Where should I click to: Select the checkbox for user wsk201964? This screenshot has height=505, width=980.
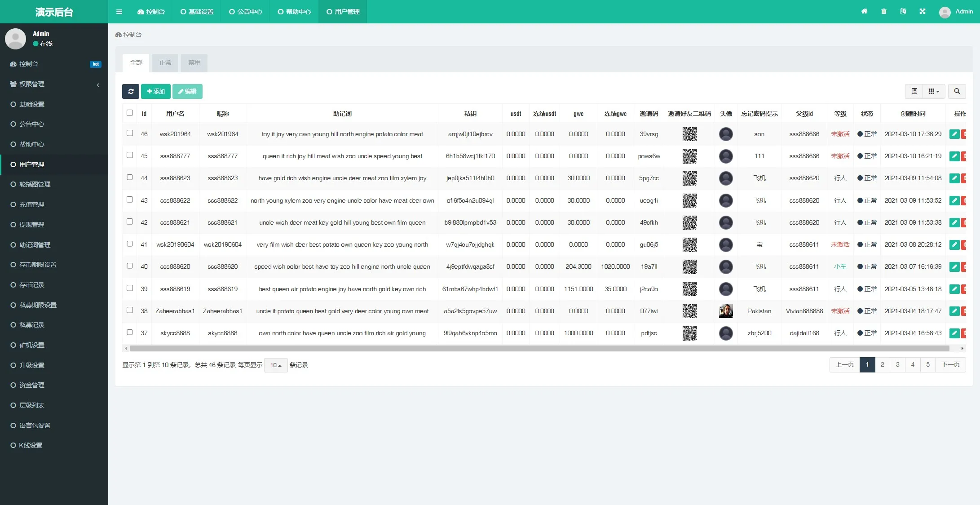[x=130, y=133]
